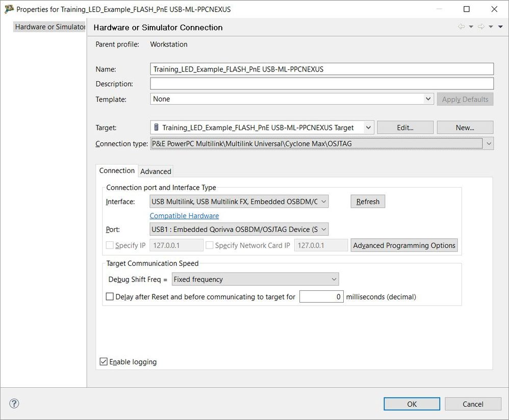Screen dimensions: 509x420
Task: Enable Delay after Reset checkbox
Action: (110, 297)
